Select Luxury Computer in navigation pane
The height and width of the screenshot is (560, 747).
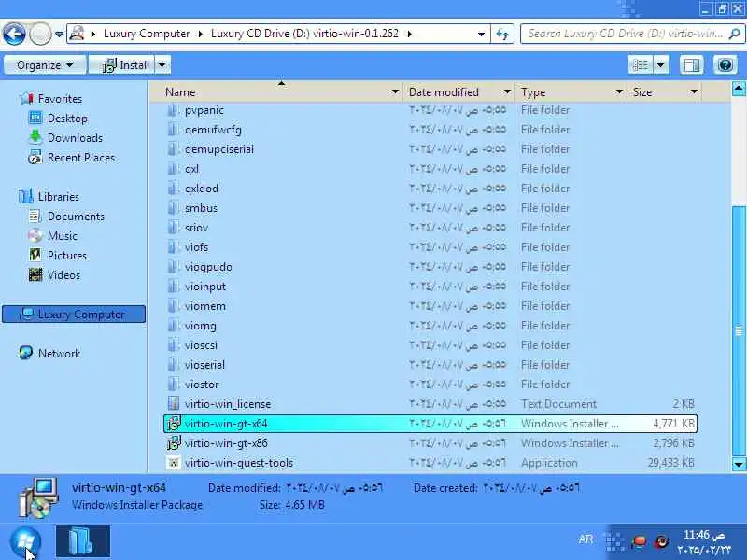[x=74, y=315]
